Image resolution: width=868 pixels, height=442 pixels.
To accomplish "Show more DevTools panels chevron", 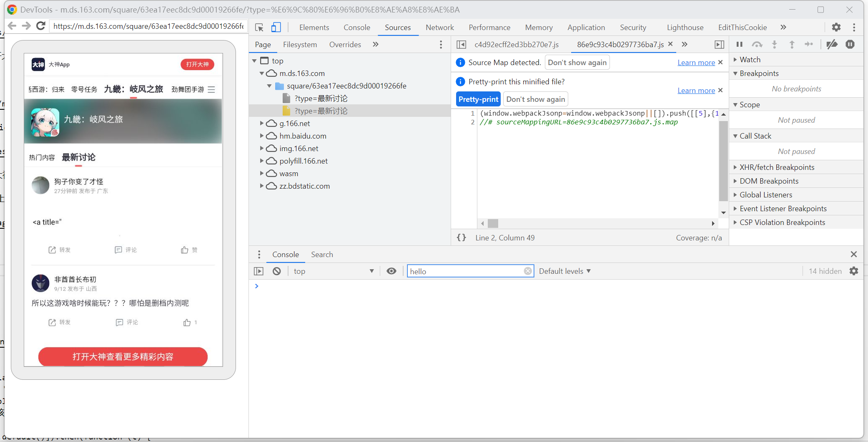I will [x=783, y=27].
